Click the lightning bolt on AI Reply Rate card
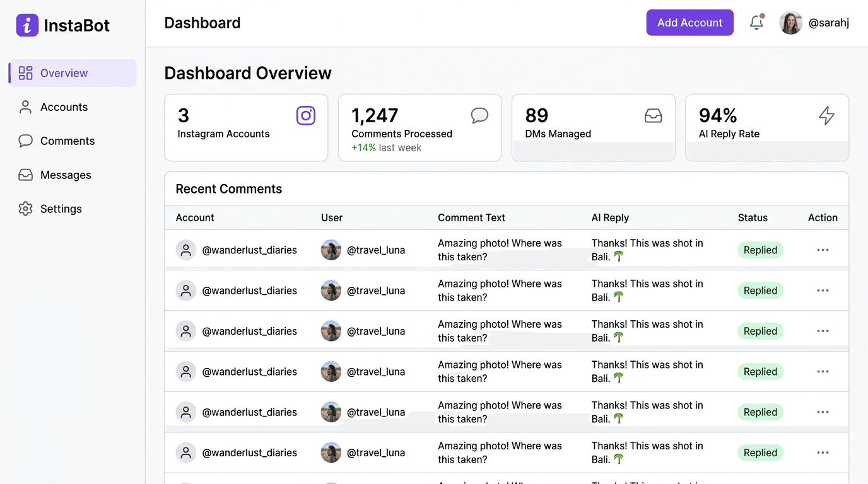 (827, 115)
